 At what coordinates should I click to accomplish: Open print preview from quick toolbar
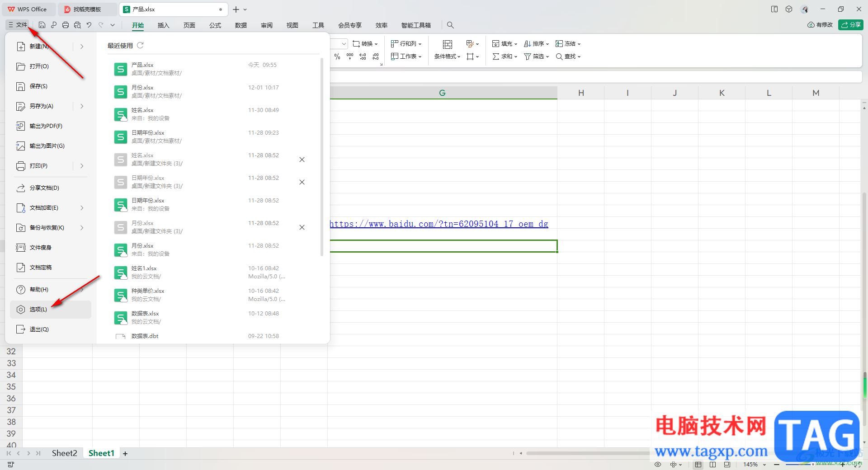point(77,25)
